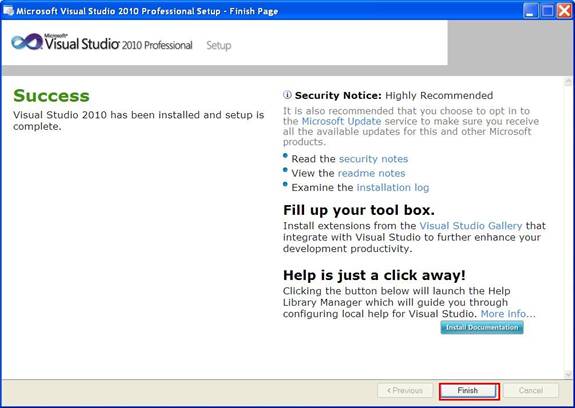
Task: Open the security notes link
Action: pyautogui.click(x=373, y=159)
